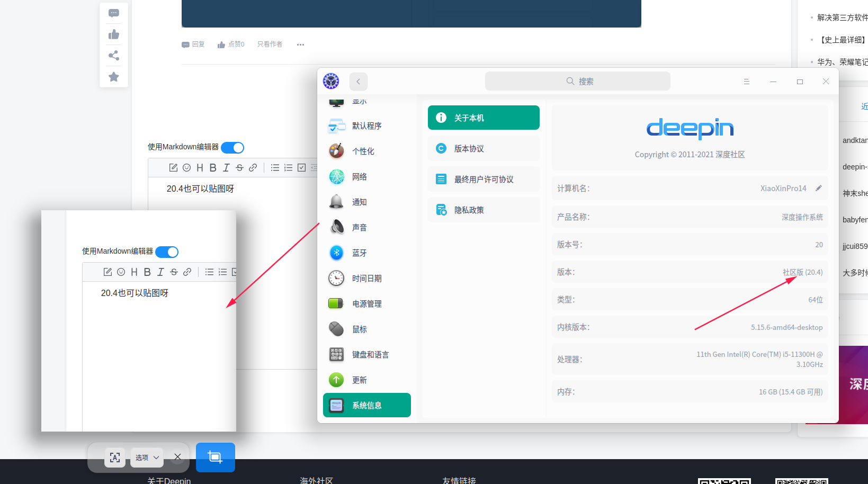868x484 pixels.
Task: Open 网络 settings
Action: point(367,177)
